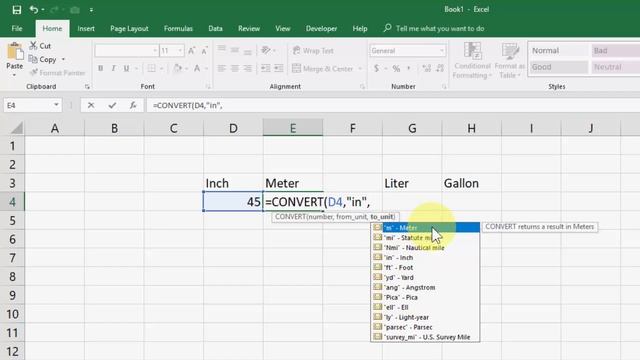The image size is (640, 360).
Task: Switch to the Data tab
Action: 216,29
